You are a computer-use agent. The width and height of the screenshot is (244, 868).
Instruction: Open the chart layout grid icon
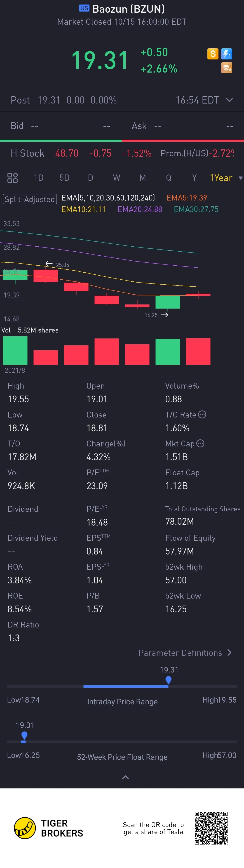click(x=12, y=178)
